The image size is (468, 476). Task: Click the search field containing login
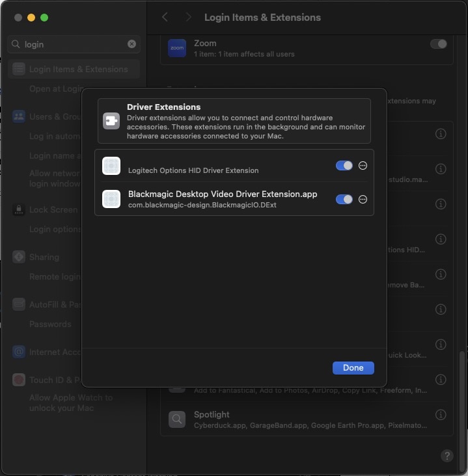point(74,44)
